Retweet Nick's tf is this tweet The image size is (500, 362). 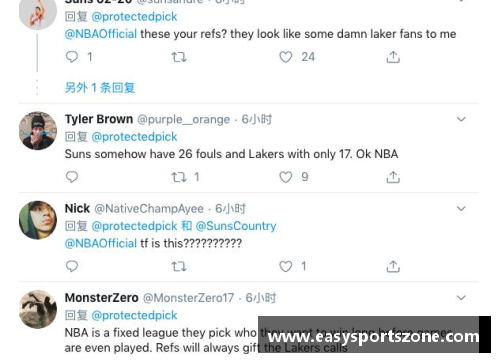pos(179,266)
